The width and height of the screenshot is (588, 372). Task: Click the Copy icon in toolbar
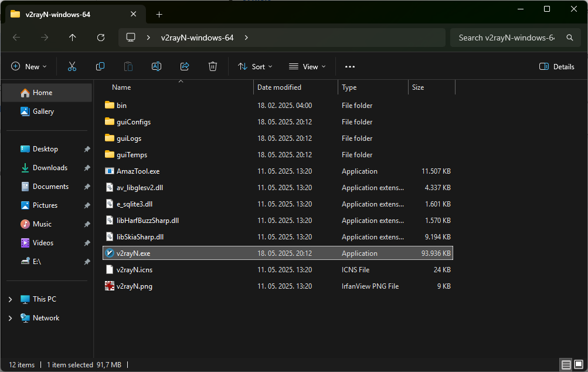(x=100, y=67)
